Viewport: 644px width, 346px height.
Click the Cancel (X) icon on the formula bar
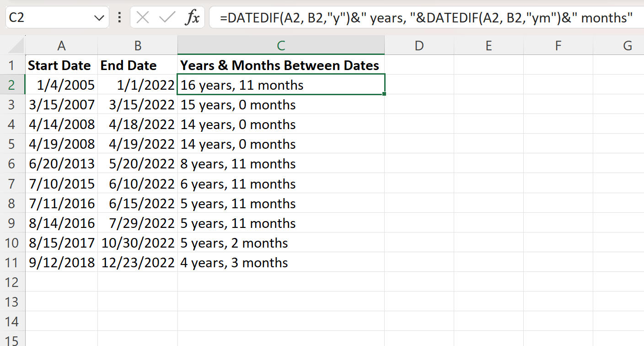142,17
